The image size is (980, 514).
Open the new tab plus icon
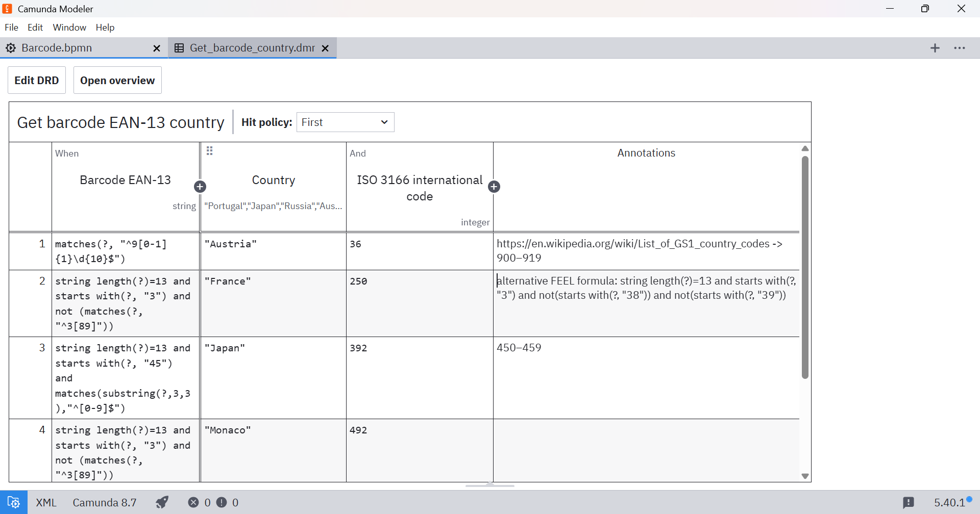(x=935, y=48)
